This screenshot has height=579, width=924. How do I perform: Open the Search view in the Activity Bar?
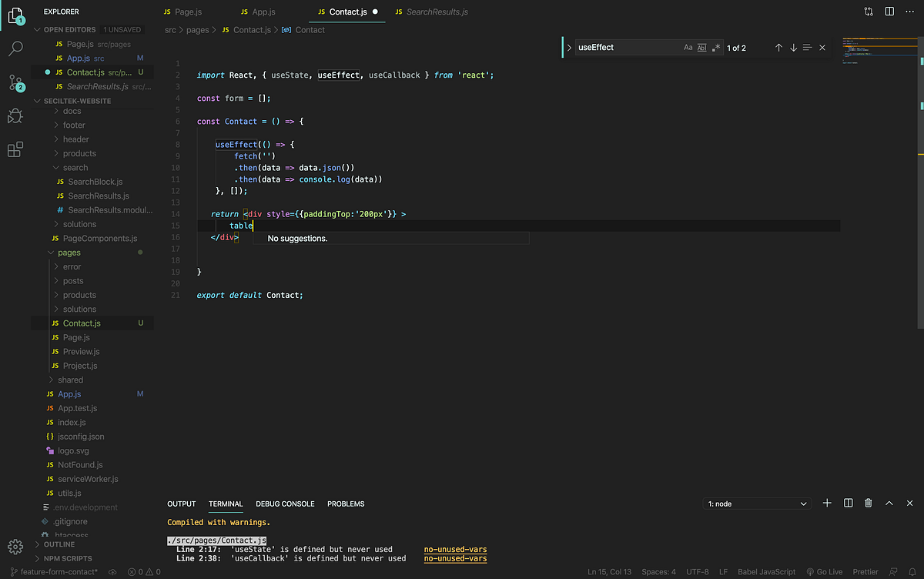(x=15, y=48)
